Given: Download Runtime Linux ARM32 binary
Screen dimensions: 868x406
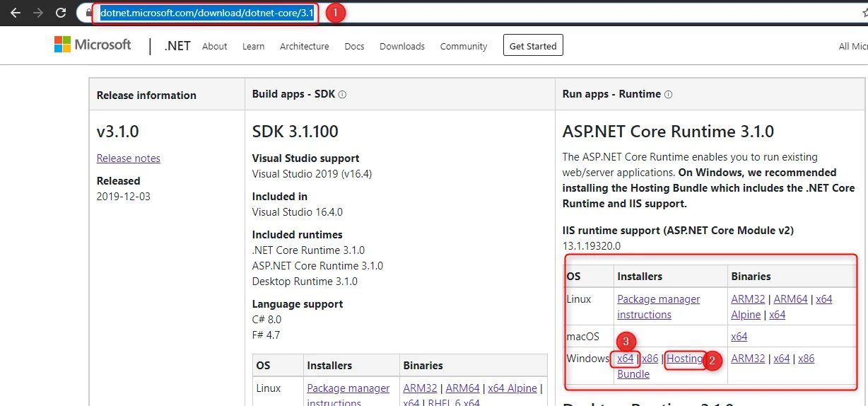Looking at the screenshot, I should (x=748, y=299).
